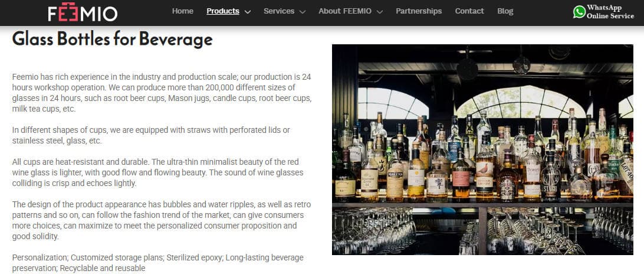Click the paragraph about bubbles and water ripples
644x274 pixels.
[x=162, y=220]
